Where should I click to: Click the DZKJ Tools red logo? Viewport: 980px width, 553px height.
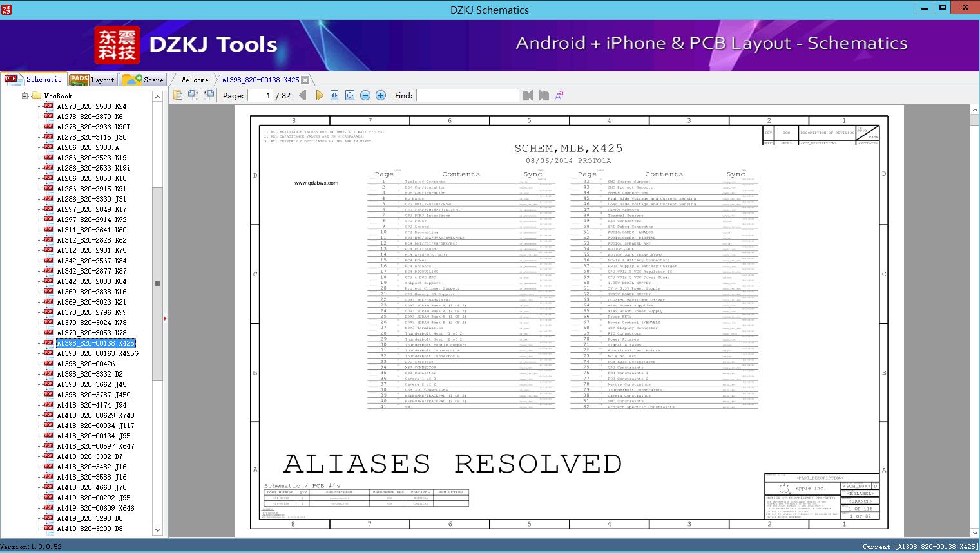117,45
